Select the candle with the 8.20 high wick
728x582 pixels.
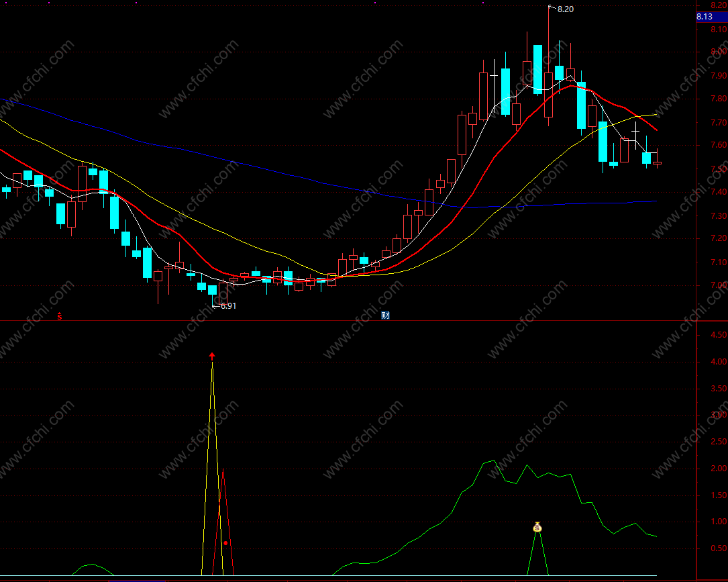coord(548,95)
